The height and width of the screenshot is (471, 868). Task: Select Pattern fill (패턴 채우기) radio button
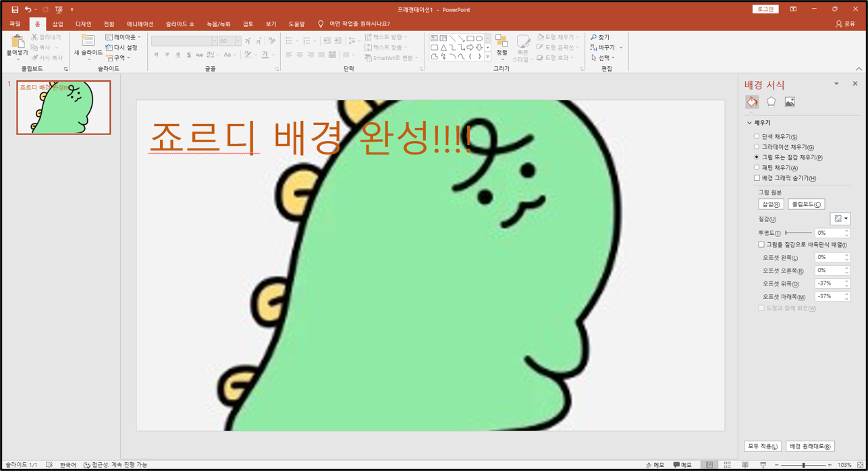coord(757,167)
